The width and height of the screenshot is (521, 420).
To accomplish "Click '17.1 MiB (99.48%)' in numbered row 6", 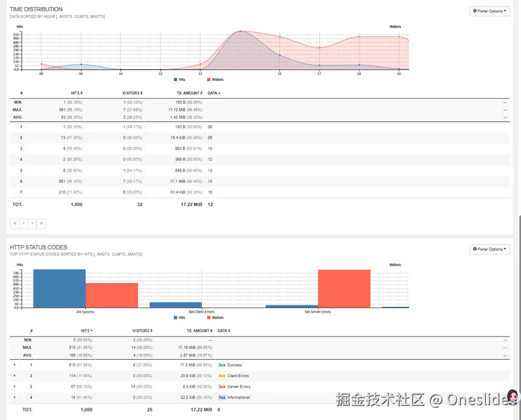I will [186, 181].
